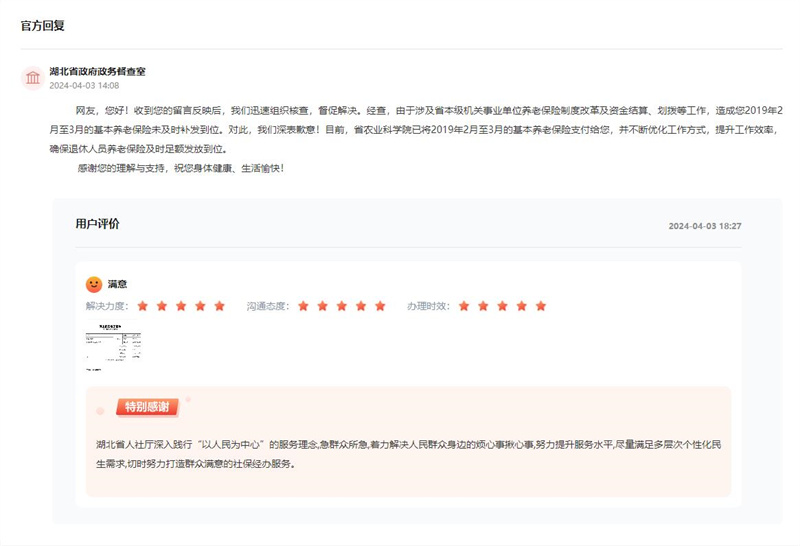Click the 官方回复 section heading
The width and height of the screenshot is (800, 546).
(44, 25)
